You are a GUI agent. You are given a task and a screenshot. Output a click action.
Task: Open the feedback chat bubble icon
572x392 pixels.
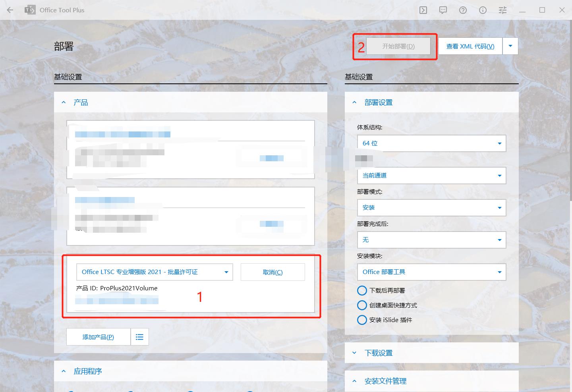coord(443,10)
